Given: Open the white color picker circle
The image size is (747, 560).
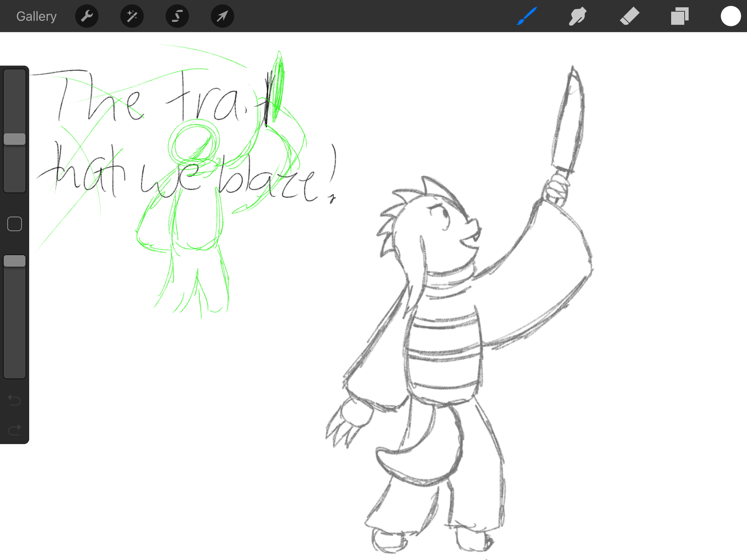Looking at the screenshot, I should point(731,16).
